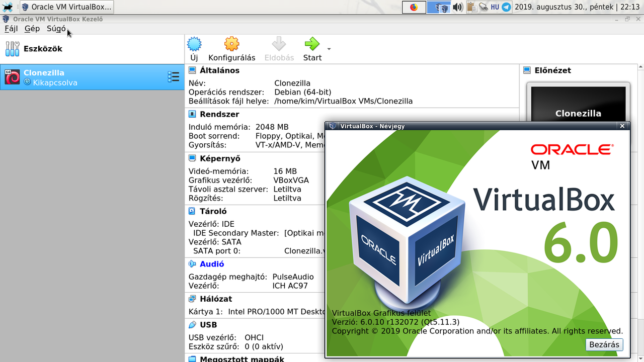This screenshot has width=644, height=362.
Task: Click the 'Kikapcsolva' state text
Action: tap(55, 82)
